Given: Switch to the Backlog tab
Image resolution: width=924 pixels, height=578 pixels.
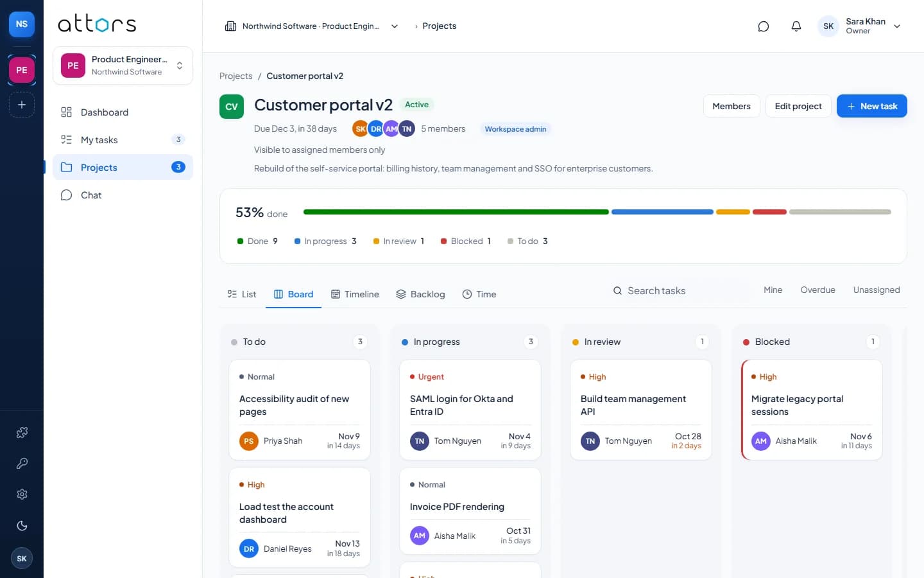Looking at the screenshot, I should 420,294.
